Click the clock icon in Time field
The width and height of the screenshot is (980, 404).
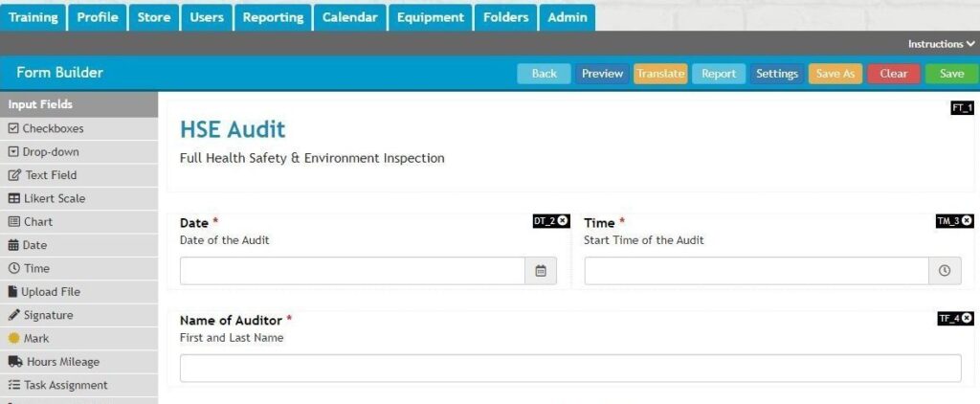pos(945,271)
